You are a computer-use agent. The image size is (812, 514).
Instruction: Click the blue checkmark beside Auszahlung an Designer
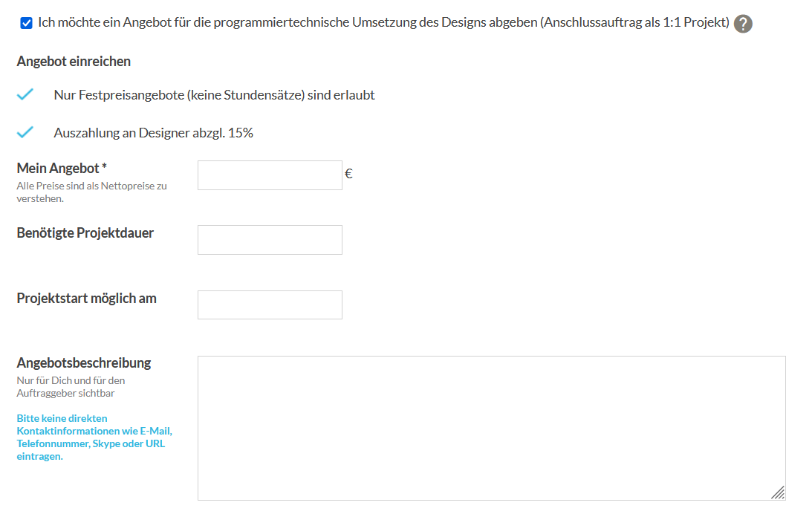coord(25,132)
